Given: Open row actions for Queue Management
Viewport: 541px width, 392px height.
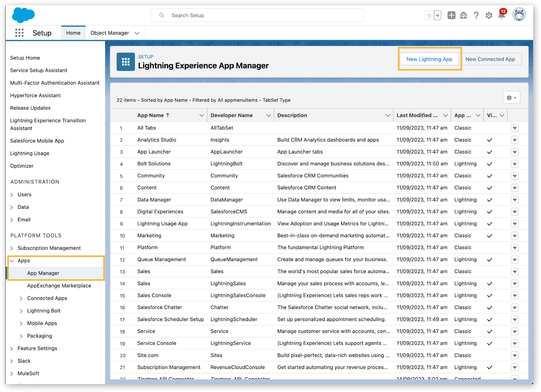Looking at the screenshot, I should pos(515,260).
